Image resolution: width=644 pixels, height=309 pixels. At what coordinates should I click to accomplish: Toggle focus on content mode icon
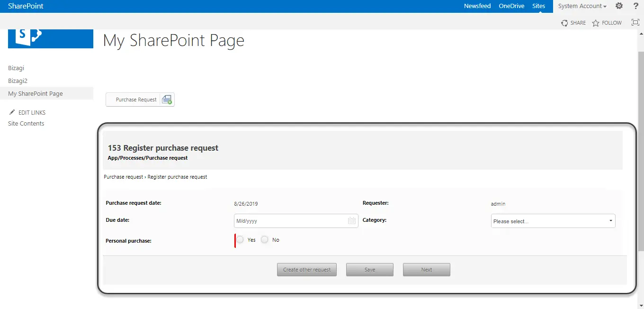[635, 22]
